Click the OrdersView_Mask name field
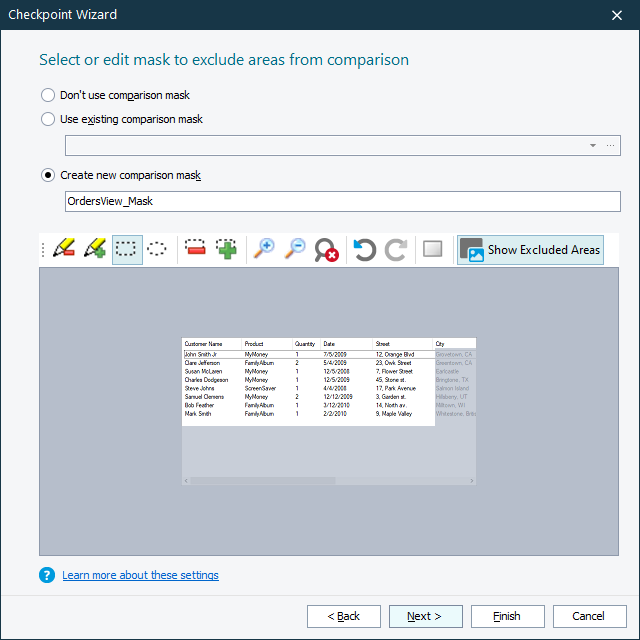 tap(342, 201)
